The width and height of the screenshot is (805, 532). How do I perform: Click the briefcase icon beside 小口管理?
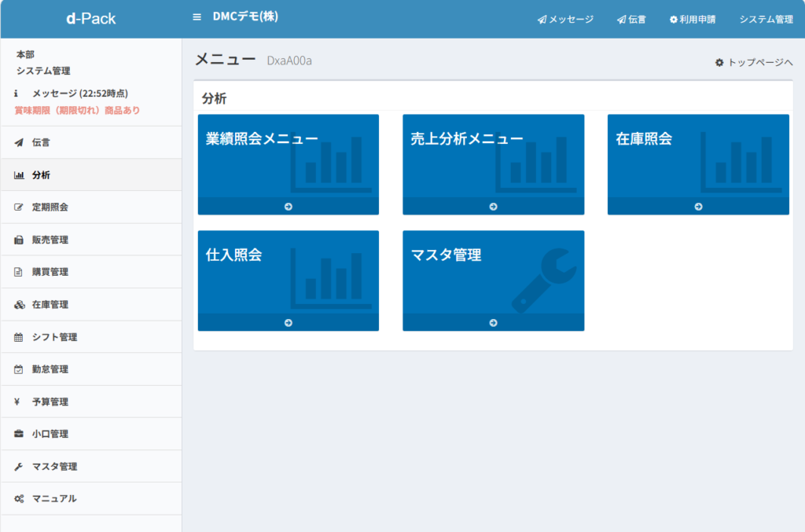[x=19, y=434]
